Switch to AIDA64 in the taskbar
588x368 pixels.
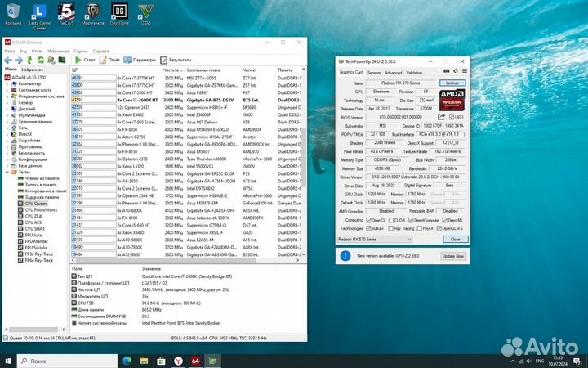[195, 361]
